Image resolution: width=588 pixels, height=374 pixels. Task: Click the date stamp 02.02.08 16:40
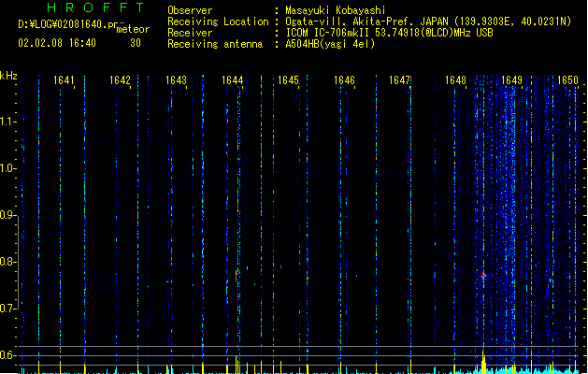pyautogui.click(x=57, y=43)
